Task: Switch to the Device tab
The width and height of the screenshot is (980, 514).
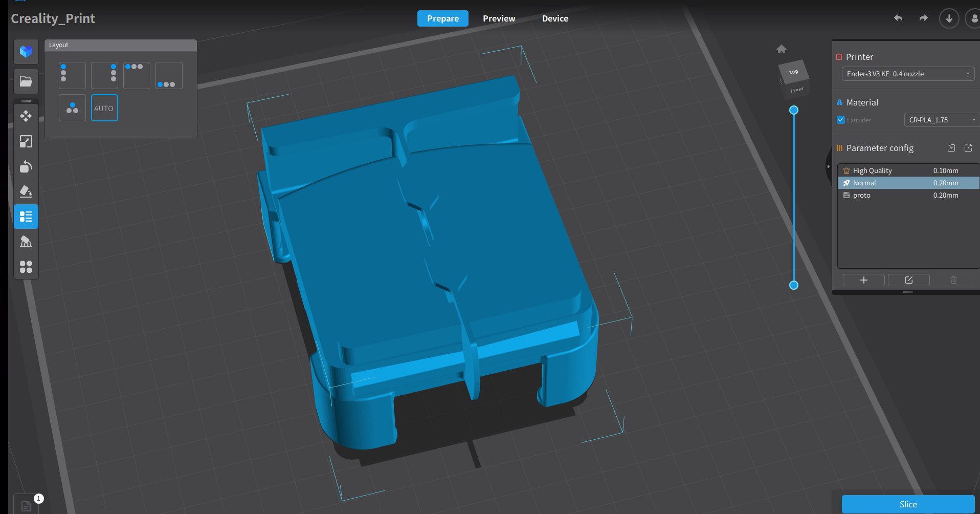Action: tap(555, 18)
